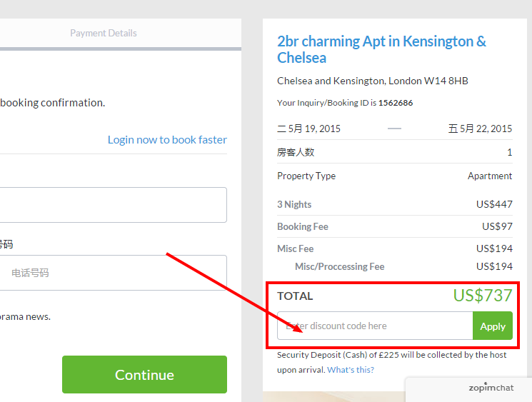Click the phone number input field
This screenshot has width=532, height=402.
point(114,273)
